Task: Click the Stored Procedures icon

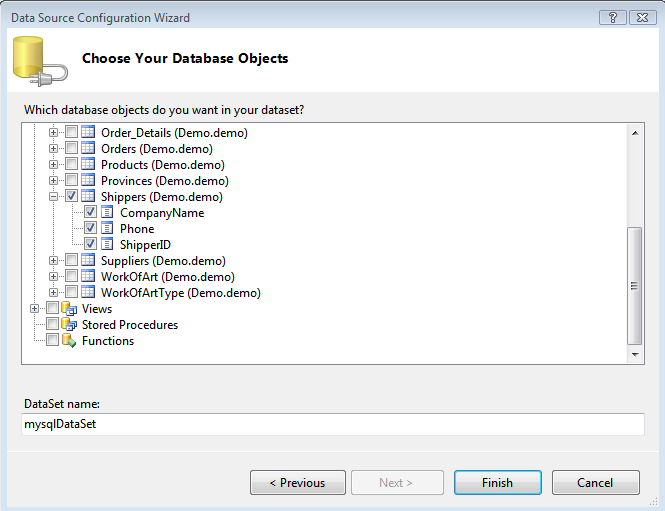Action: point(69,325)
